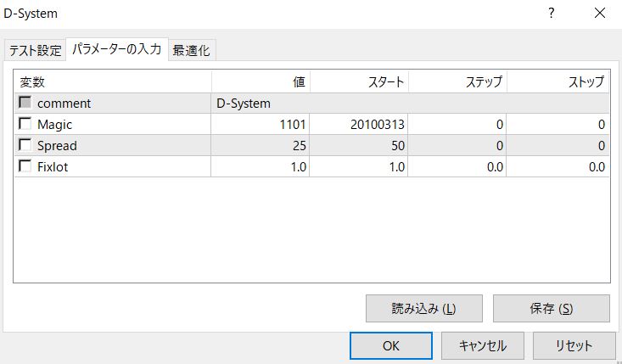Viewport: 622px width, 364px height.
Task: Click the 変数 column header
Action: point(112,82)
